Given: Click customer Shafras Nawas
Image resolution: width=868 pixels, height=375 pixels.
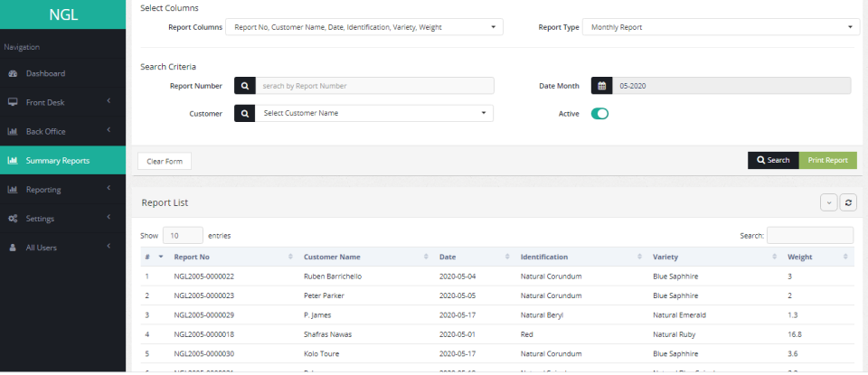Looking at the screenshot, I should click(x=327, y=334).
